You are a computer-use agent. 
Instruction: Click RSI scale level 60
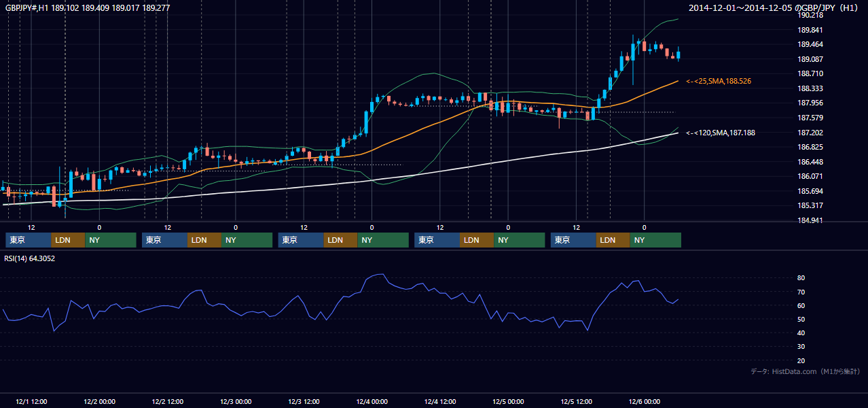(801, 305)
